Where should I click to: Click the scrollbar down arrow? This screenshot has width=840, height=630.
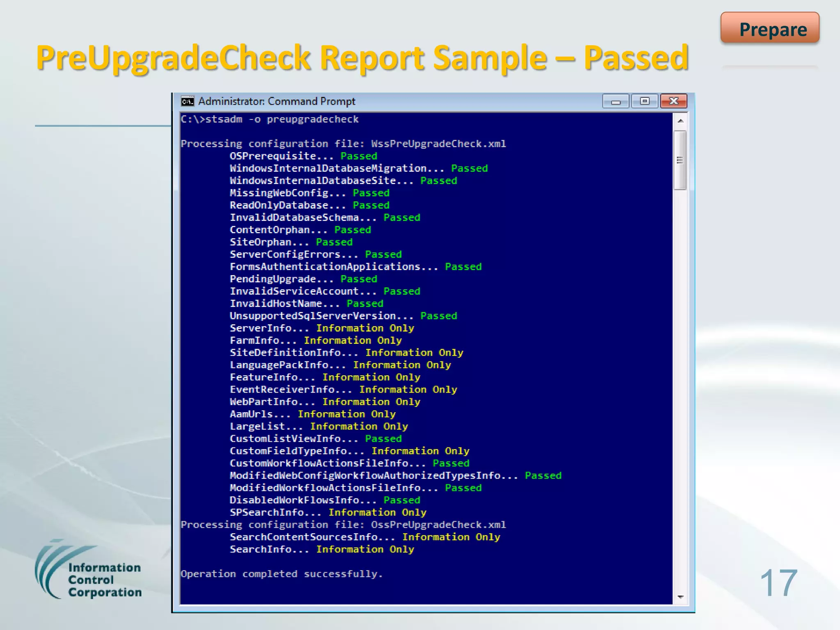680,597
